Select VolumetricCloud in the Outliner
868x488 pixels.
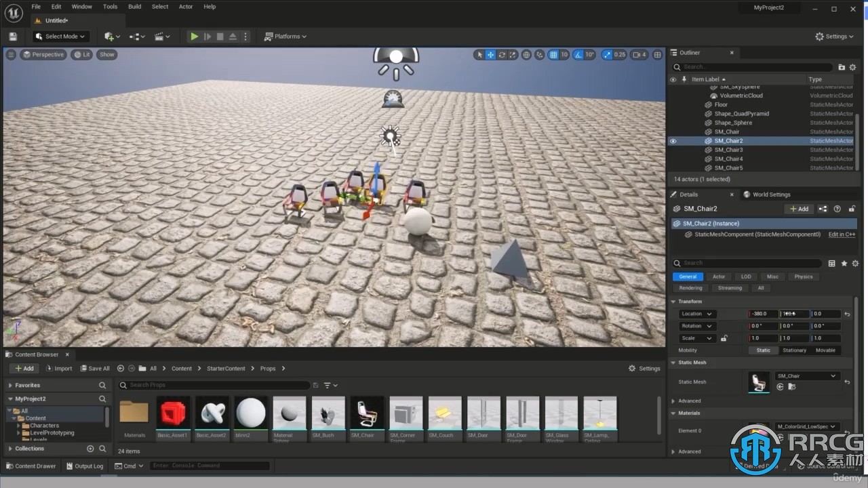pyautogui.click(x=741, y=96)
